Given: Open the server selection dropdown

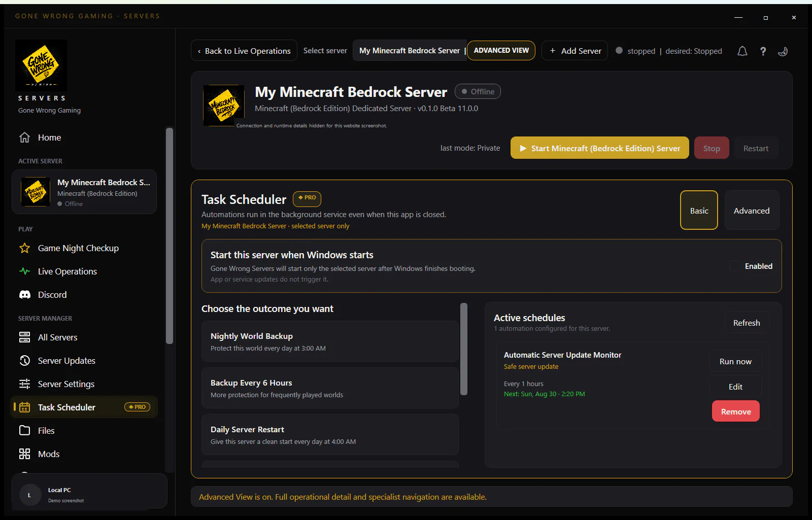Looking at the screenshot, I should pos(410,51).
